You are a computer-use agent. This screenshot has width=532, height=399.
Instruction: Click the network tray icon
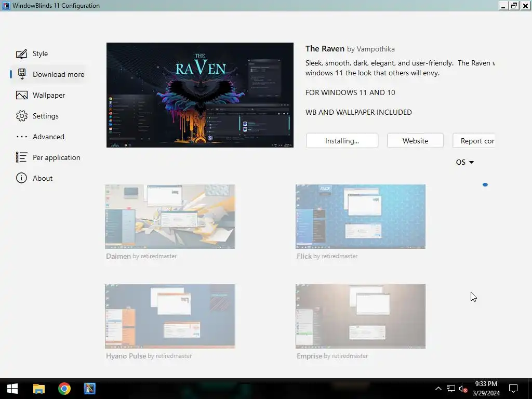pyautogui.click(x=450, y=389)
